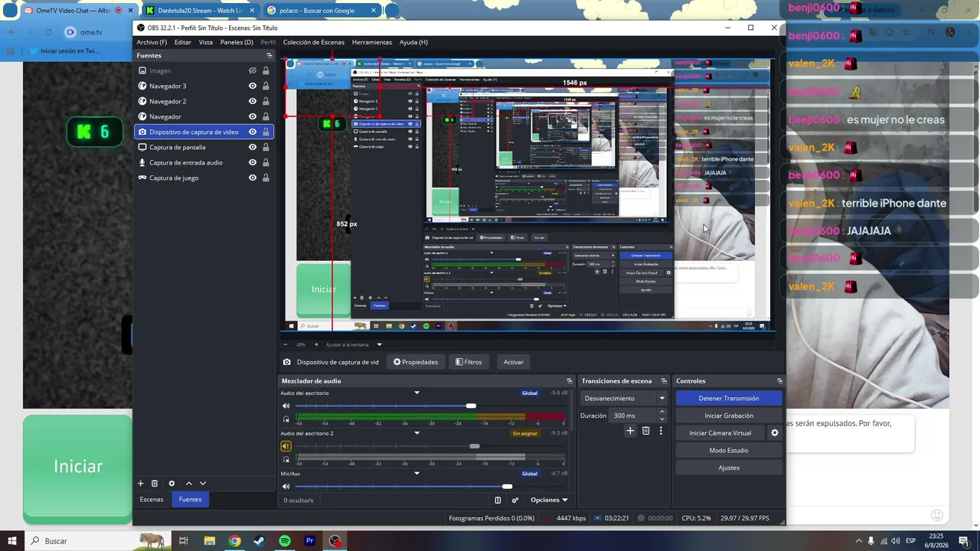Hide the Navegador 3 source
This screenshot has width=980, height=551.
(253, 86)
